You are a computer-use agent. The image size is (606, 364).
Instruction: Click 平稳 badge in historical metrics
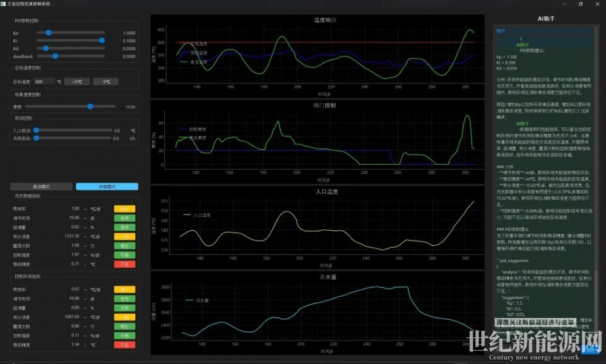pyautogui.click(x=124, y=255)
